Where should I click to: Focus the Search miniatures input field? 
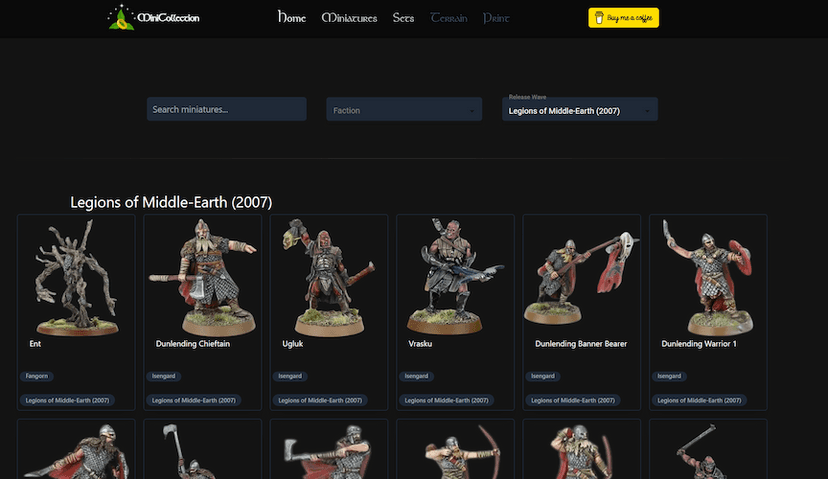(x=226, y=109)
